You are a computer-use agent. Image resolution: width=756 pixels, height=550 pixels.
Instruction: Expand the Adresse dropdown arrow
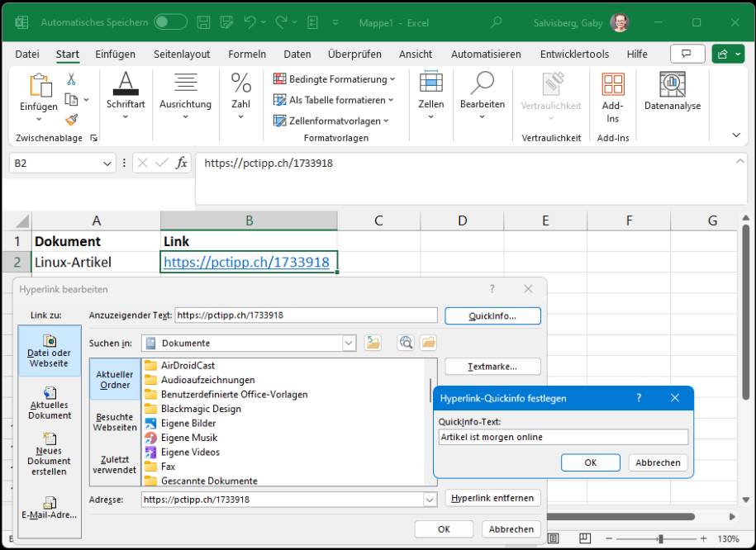(430, 498)
